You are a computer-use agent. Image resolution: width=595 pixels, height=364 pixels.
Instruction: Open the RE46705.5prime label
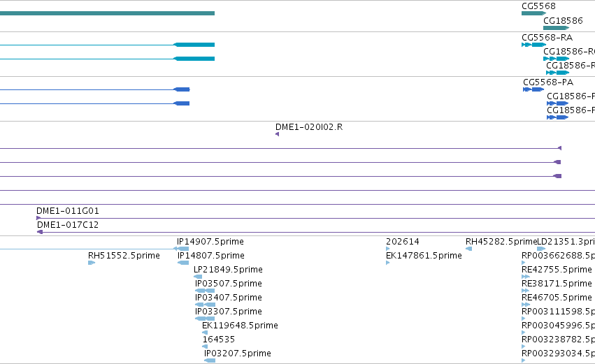coord(557,297)
